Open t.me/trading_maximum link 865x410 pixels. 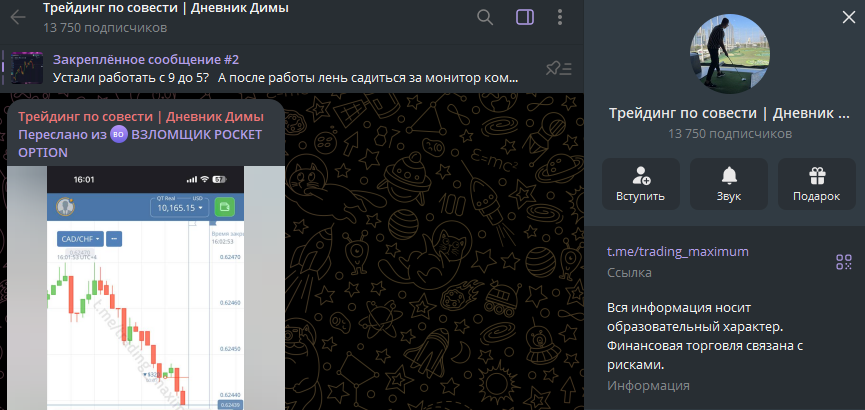678,252
